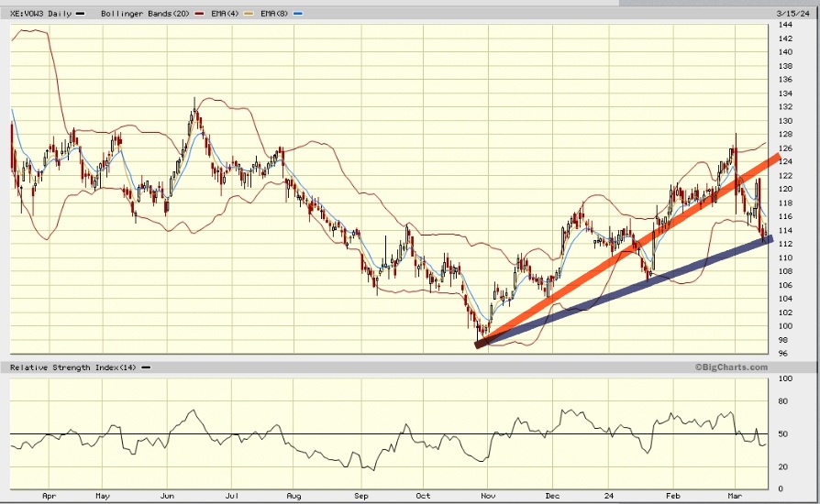
Task: Click the Apr month label
Action: 50,496
